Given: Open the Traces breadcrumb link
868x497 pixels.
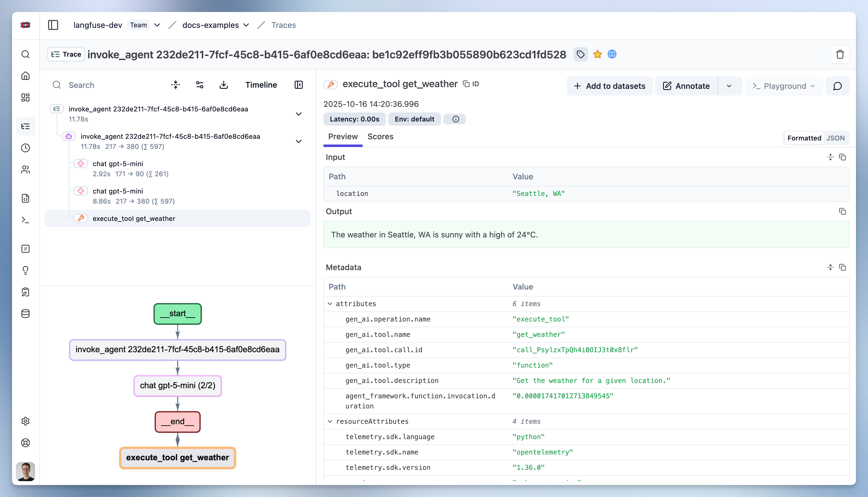Looking at the screenshot, I should coord(284,25).
